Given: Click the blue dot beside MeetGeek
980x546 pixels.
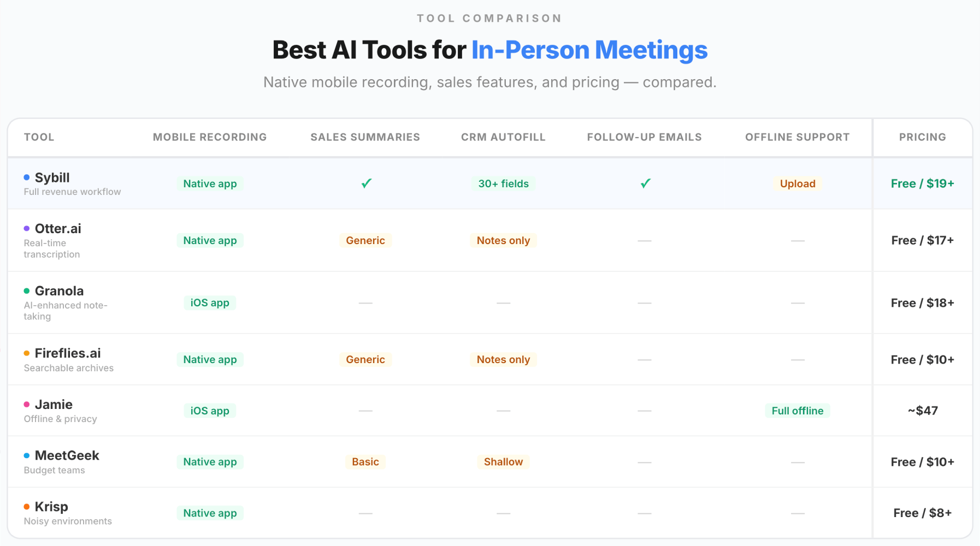Looking at the screenshot, I should [x=27, y=455].
